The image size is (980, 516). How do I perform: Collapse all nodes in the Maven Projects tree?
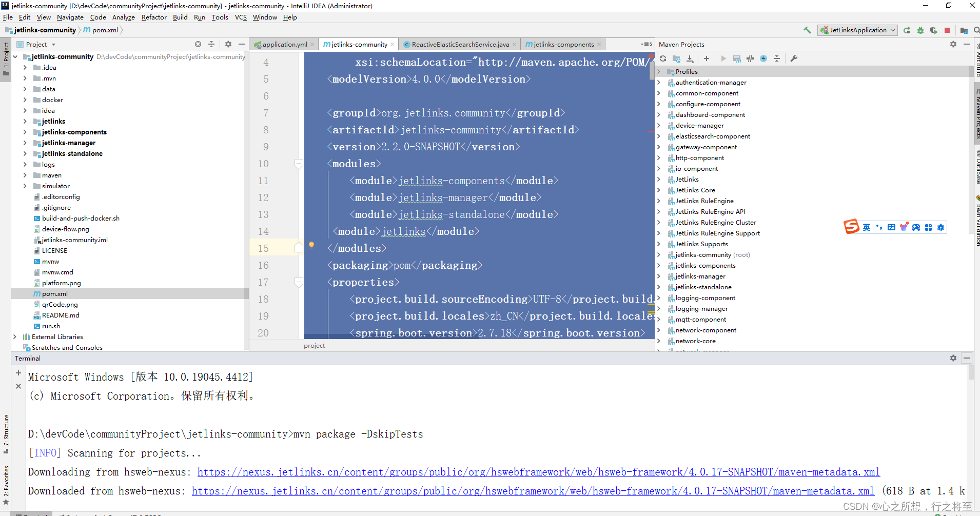pos(777,58)
